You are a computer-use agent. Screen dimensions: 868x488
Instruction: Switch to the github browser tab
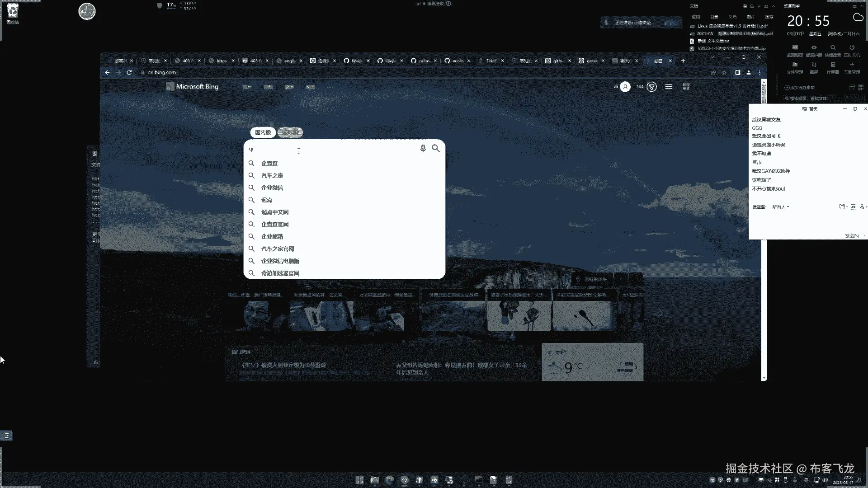[x=558, y=61]
